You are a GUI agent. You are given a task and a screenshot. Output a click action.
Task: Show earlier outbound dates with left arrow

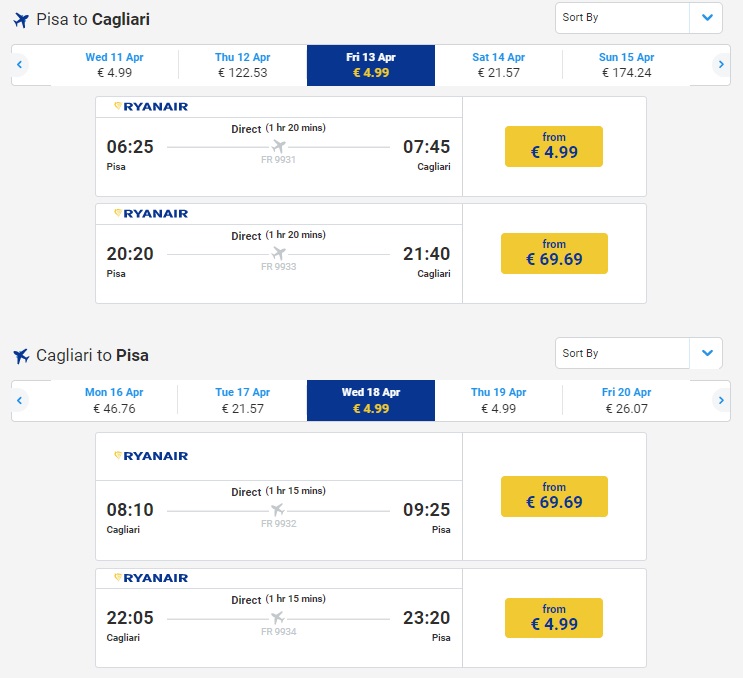tap(19, 65)
